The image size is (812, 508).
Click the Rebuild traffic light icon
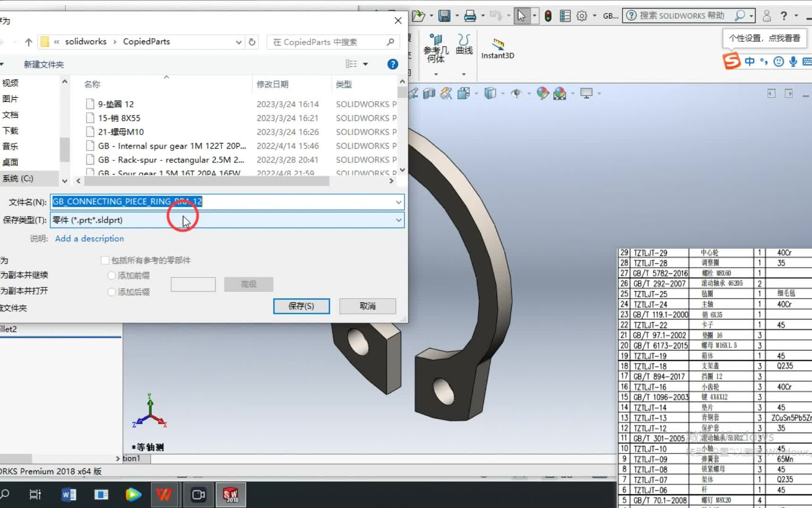pos(548,16)
